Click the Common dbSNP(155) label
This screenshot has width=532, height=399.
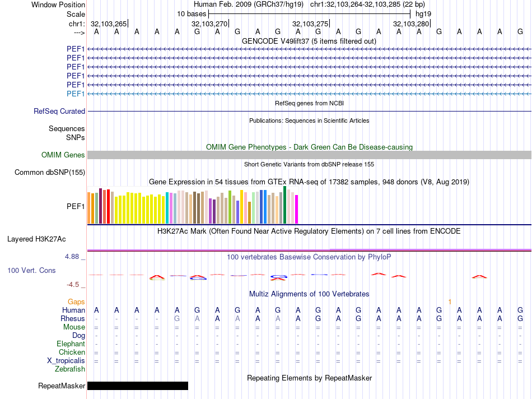[50, 172]
